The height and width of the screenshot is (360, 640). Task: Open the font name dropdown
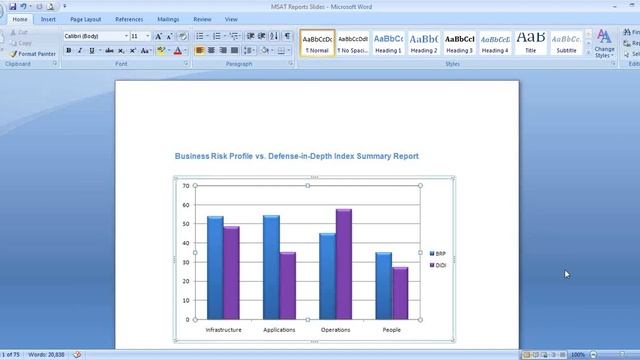(x=126, y=36)
